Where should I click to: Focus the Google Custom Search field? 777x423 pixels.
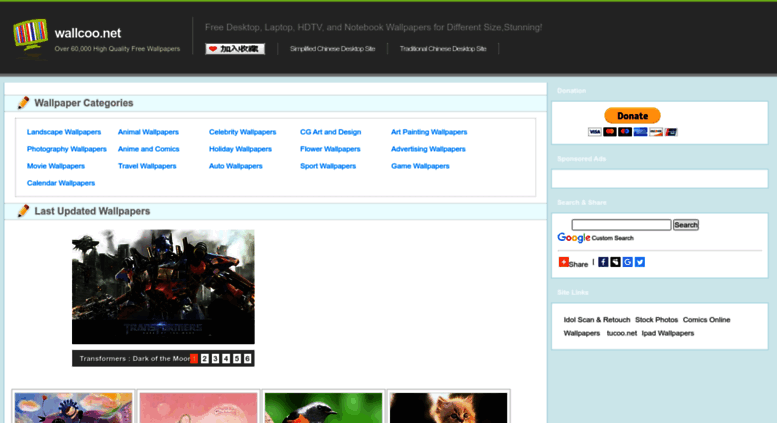point(621,225)
